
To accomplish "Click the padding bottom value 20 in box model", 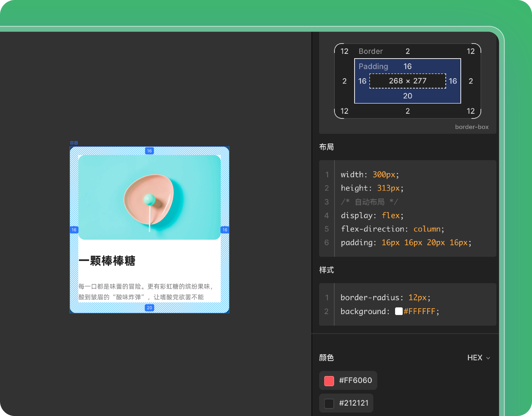I will click(408, 96).
